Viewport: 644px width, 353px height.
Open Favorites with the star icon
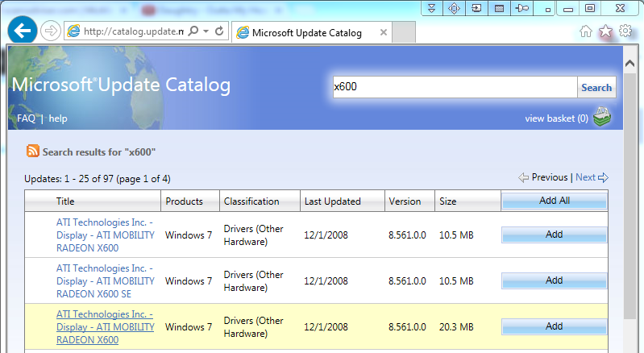[606, 31]
